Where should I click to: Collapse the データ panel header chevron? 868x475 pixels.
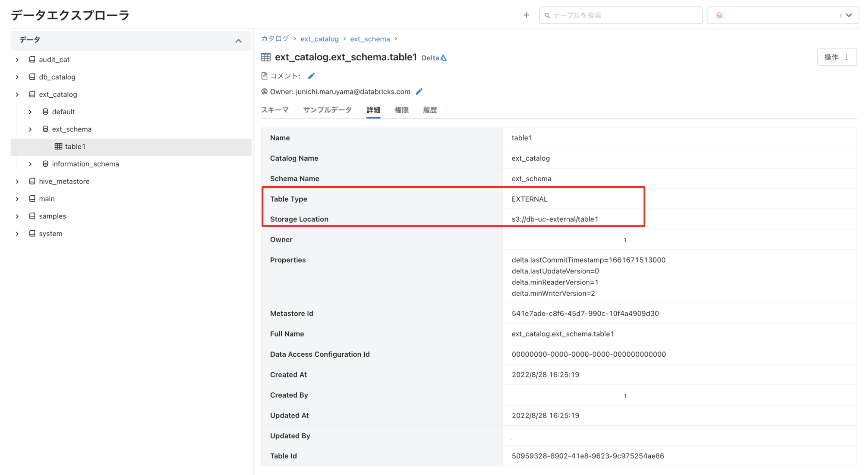tap(238, 41)
